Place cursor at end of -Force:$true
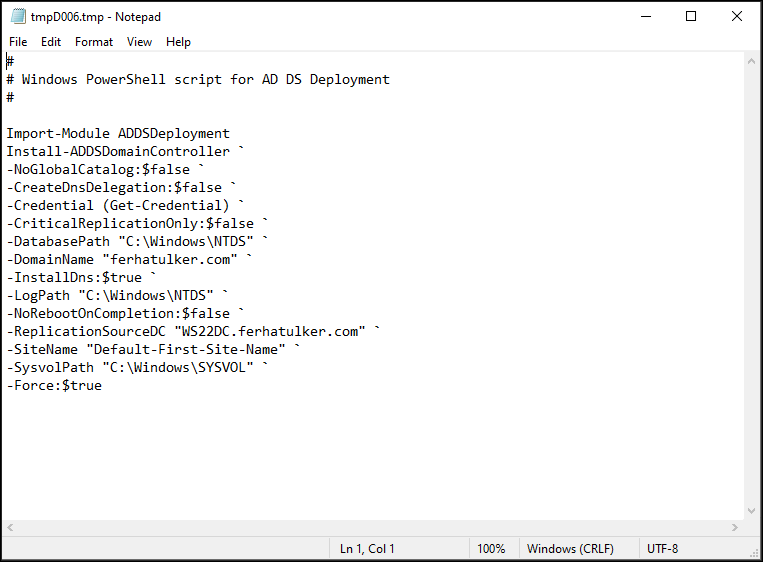The height and width of the screenshot is (562, 763). (102, 385)
